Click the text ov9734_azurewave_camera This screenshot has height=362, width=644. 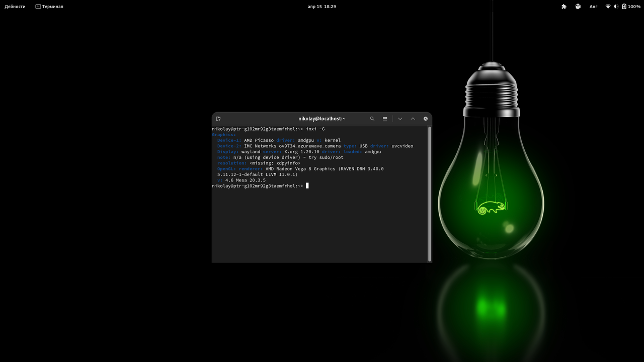point(310,146)
